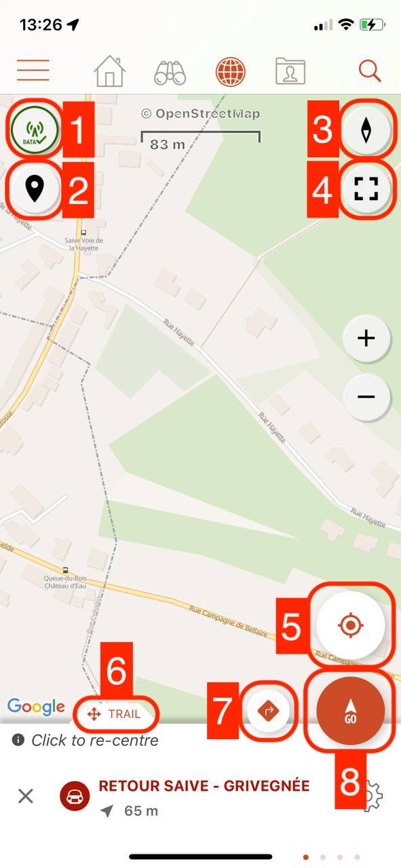Go to the Home tab
Image resolution: width=401 pixels, height=868 pixels.
coord(110,71)
